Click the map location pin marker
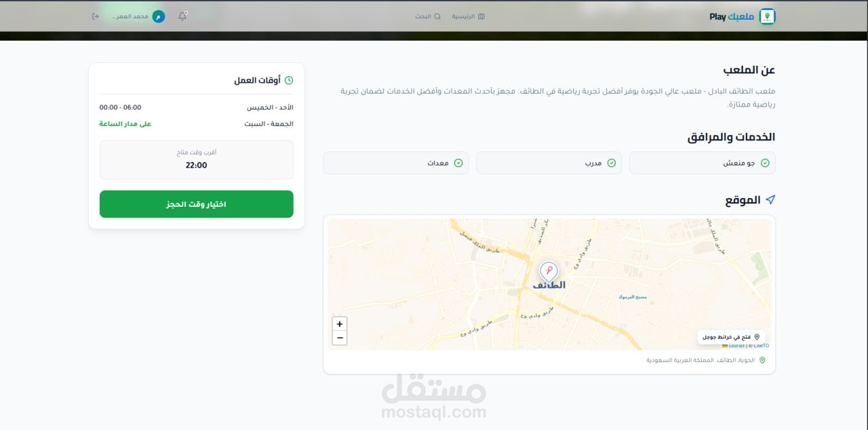Screen dimensions: 868x430 [549, 272]
